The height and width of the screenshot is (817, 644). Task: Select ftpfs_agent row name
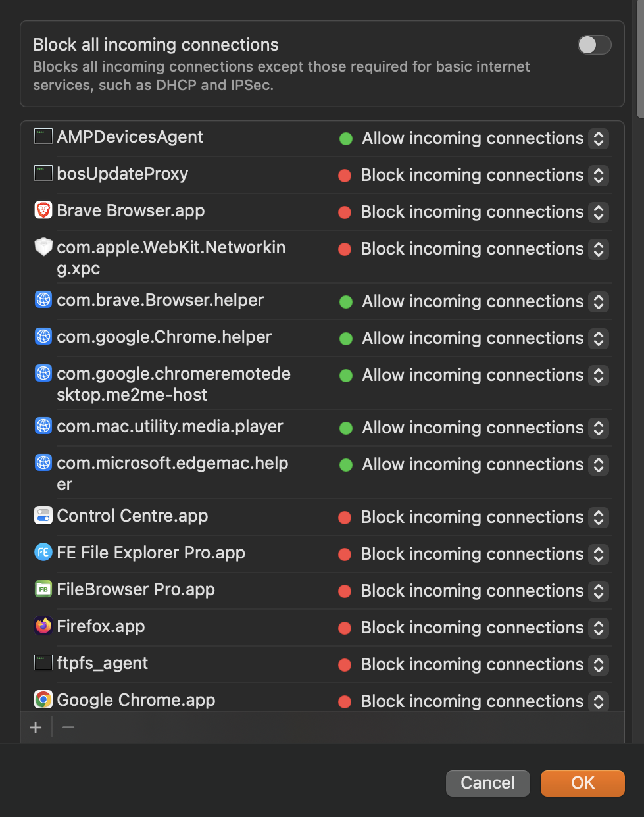pyautogui.click(x=103, y=663)
